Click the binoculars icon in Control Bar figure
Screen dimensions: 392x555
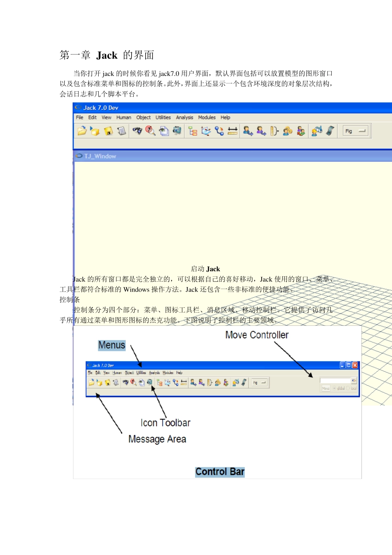(x=125, y=383)
